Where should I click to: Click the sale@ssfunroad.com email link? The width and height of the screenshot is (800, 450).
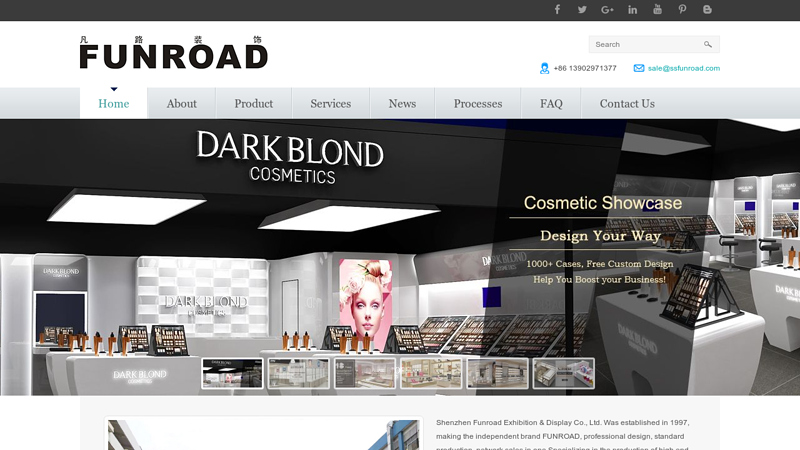tap(684, 68)
